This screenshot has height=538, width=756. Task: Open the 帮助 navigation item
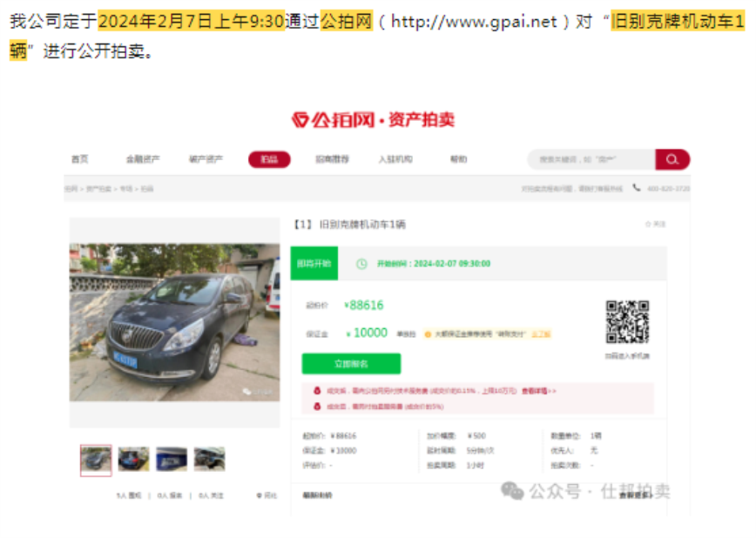pos(458,159)
